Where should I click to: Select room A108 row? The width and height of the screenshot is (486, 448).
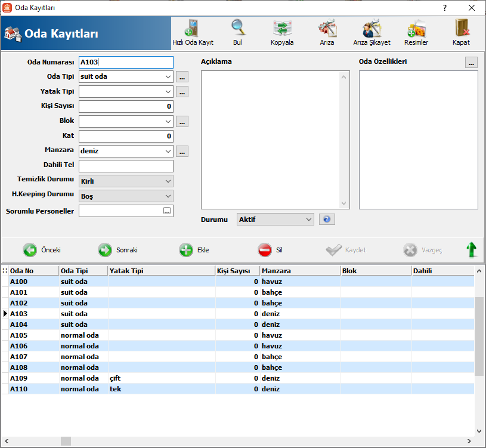point(238,367)
